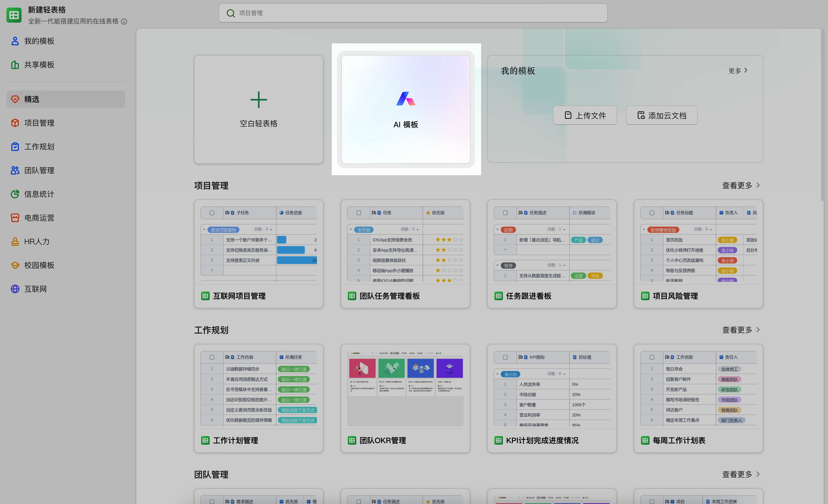Expand 更多 chevron in 我的模板 panel
The image size is (828, 504).
(746, 70)
